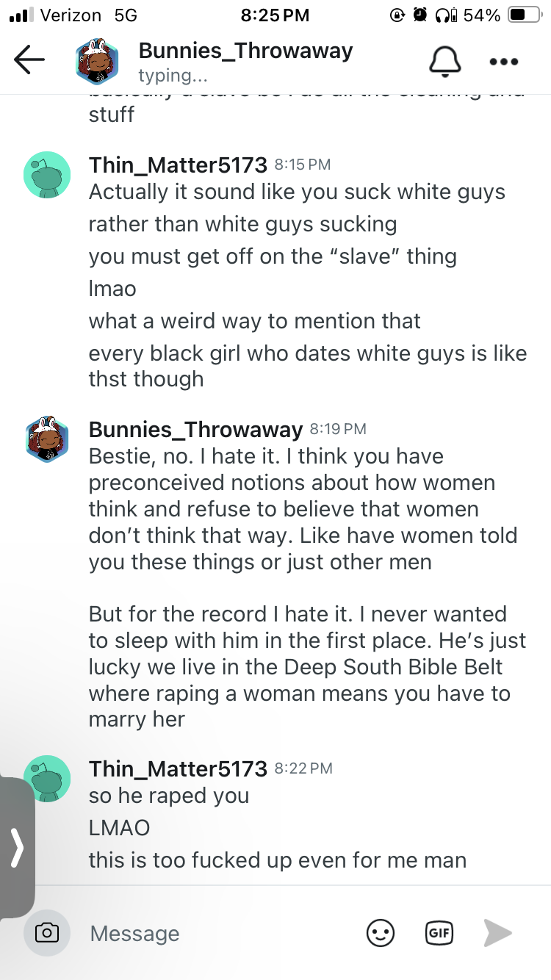Tap the back arrow
This screenshot has height=980, width=551.
[29, 60]
